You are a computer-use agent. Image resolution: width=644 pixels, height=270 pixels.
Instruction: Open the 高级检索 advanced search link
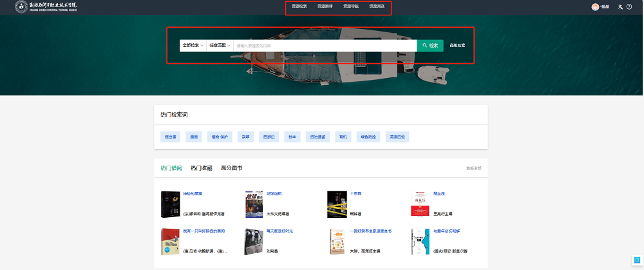tap(457, 46)
